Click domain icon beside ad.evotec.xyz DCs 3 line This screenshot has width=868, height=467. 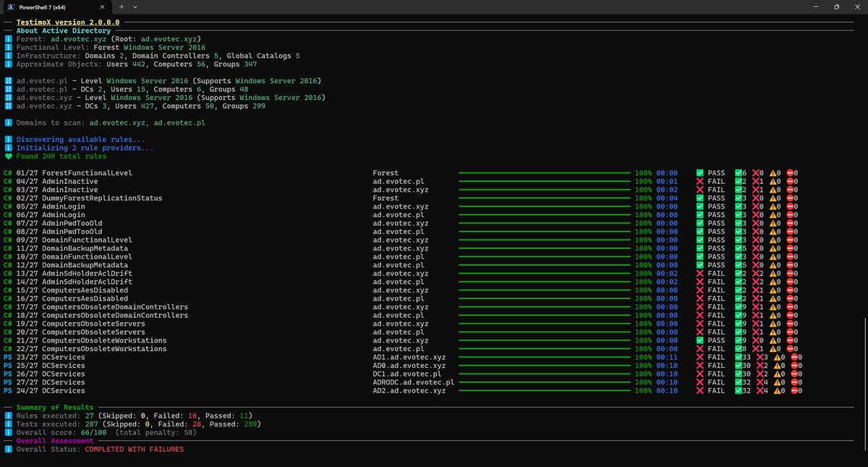pos(8,106)
